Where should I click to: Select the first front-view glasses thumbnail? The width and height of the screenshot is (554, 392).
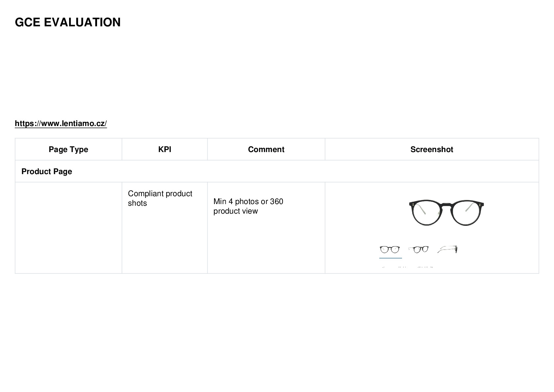pyautogui.click(x=390, y=249)
